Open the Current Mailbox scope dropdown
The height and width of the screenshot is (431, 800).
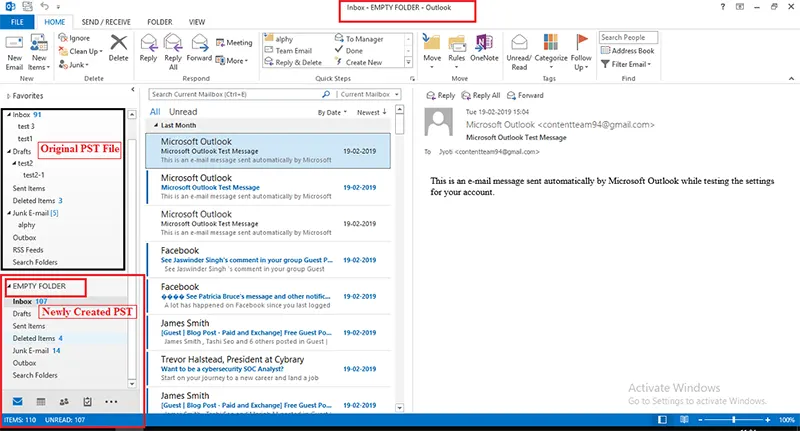click(368, 94)
